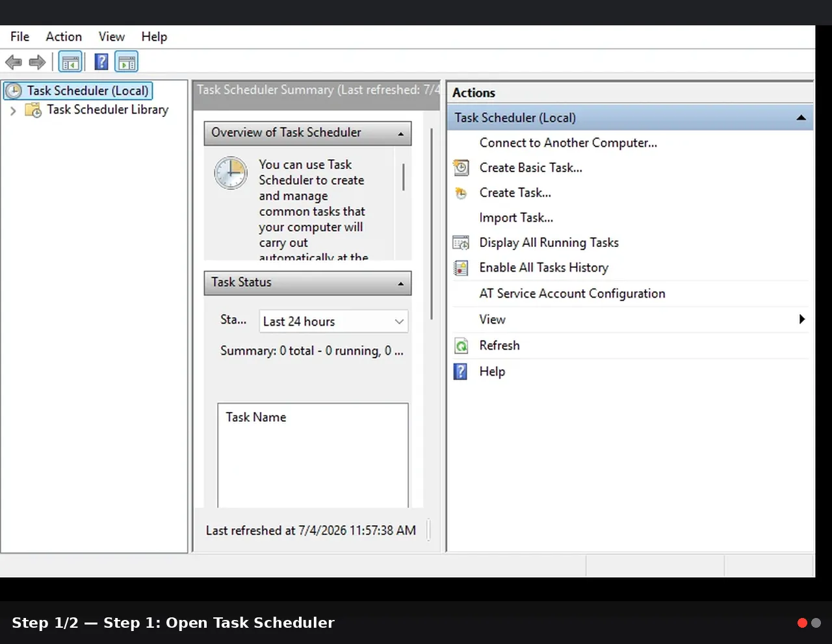The height and width of the screenshot is (644, 832).
Task: Select Task Scheduler Library in tree
Action: tap(107, 110)
